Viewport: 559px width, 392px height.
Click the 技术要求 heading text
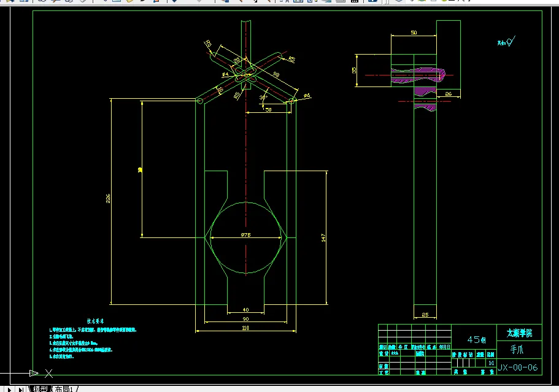95,321
